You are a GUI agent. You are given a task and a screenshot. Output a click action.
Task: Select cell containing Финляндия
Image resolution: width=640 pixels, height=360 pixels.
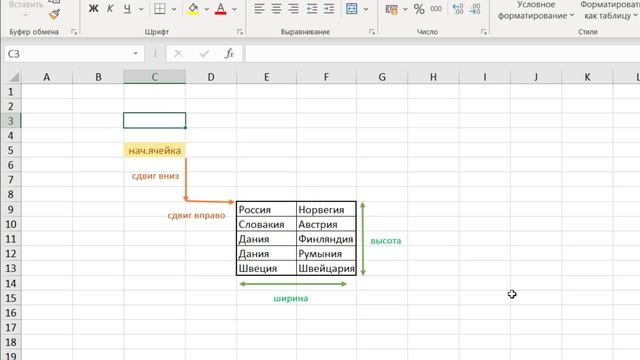click(326, 239)
